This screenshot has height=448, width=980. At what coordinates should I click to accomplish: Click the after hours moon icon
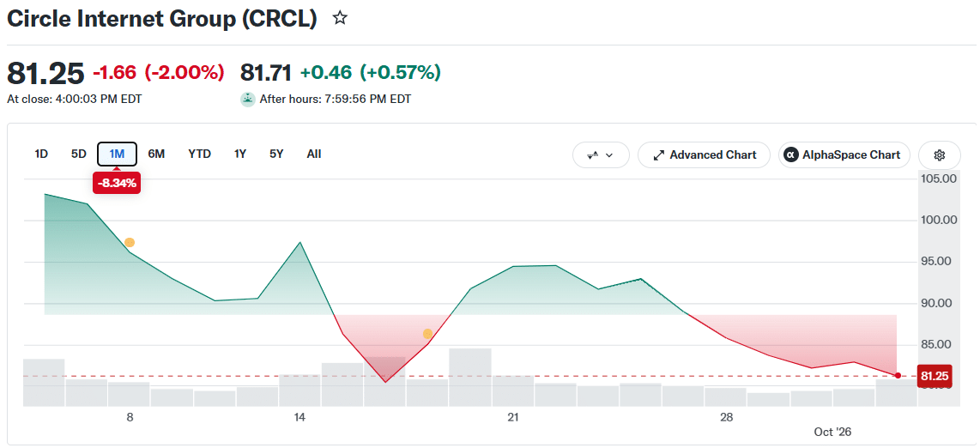[248, 99]
